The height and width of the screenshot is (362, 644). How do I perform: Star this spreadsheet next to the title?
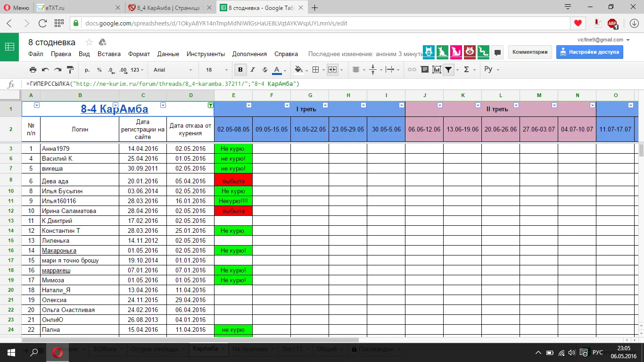click(x=89, y=42)
